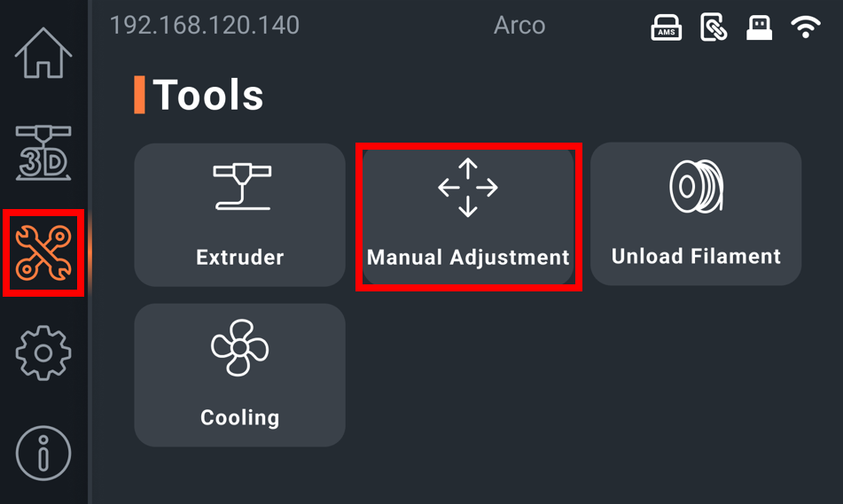Viewport: 843px width, 504px height.
Task: Tap the USB drive status icon
Action: pyautogui.click(x=760, y=28)
